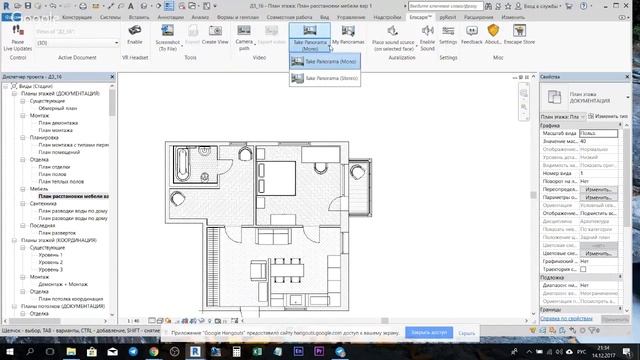Screen dimensions: 640x360
Task: Open the Enscape ribbon tab
Action: (420, 17)
